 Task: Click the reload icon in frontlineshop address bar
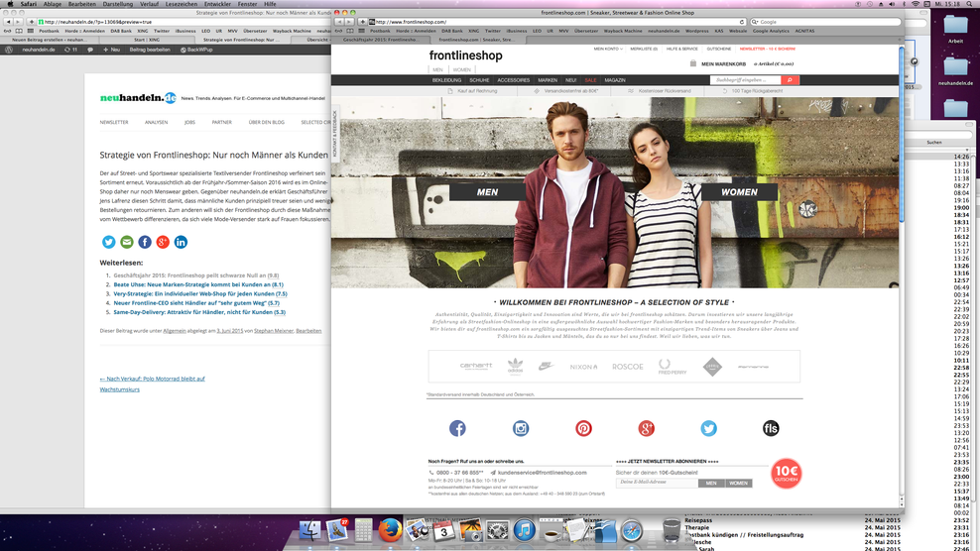742,22
